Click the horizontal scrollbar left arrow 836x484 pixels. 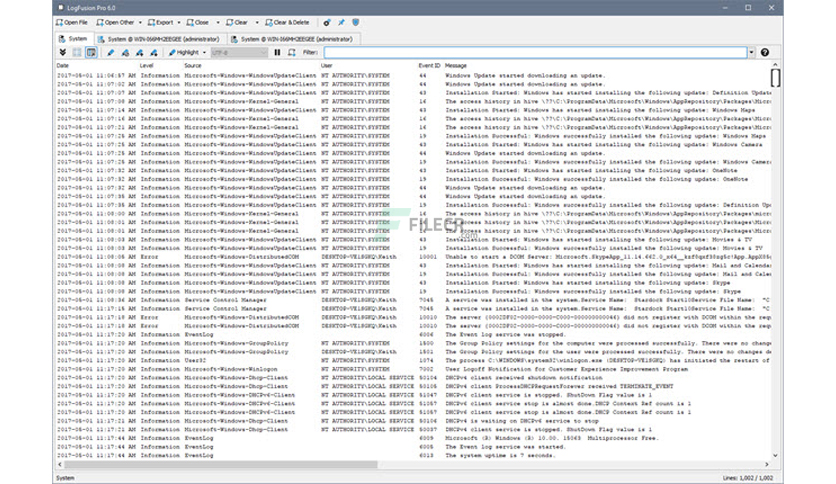click(60, 465)
